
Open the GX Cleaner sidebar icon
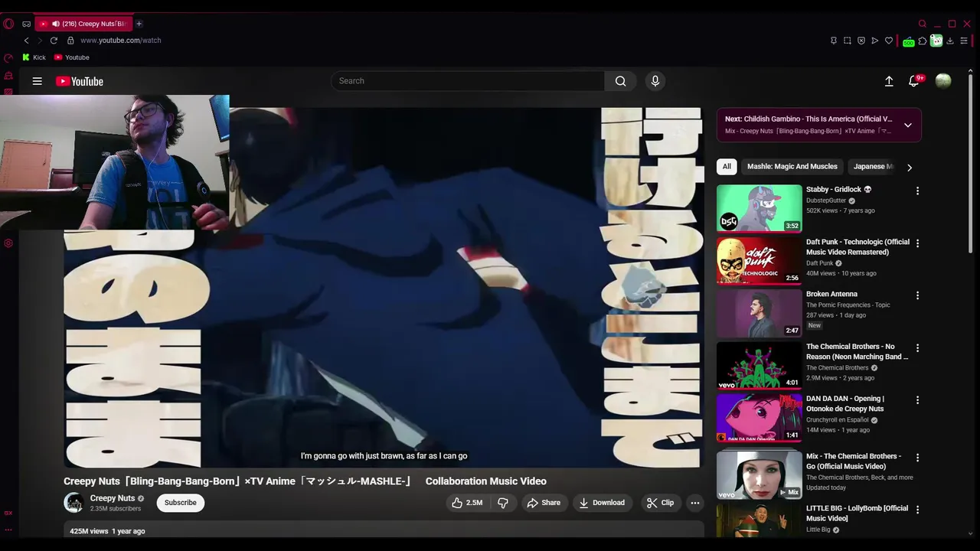pos(8,76)
